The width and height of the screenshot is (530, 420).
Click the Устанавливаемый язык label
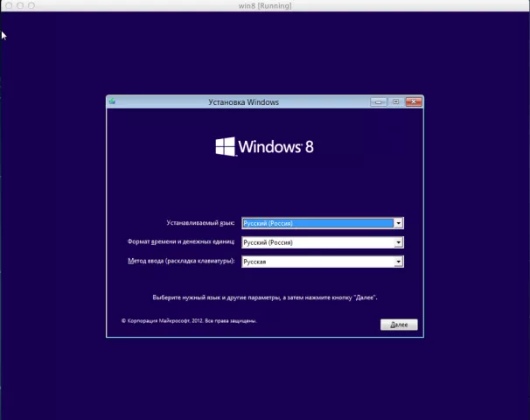[200, 223]
